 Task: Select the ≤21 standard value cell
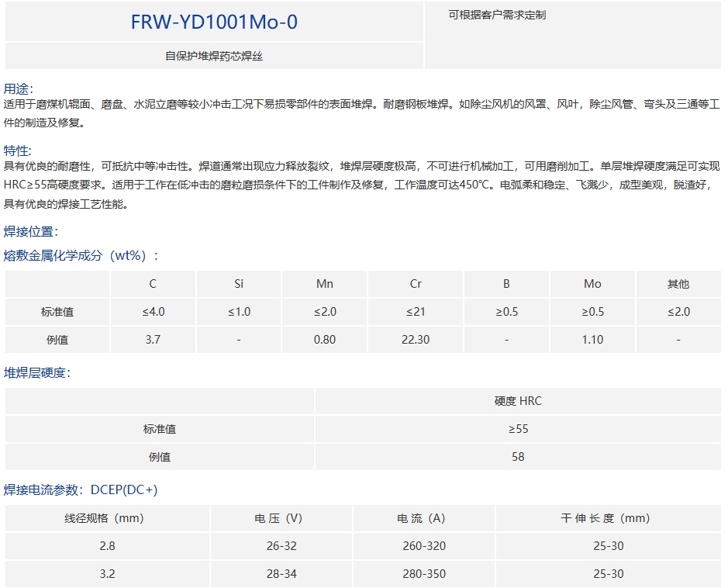(x=416, y=312)
